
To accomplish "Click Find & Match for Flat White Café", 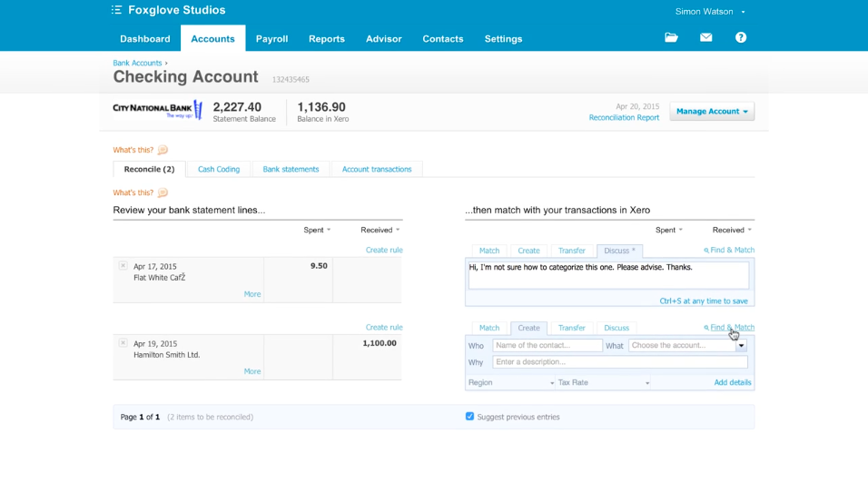I will pos(729,250).
